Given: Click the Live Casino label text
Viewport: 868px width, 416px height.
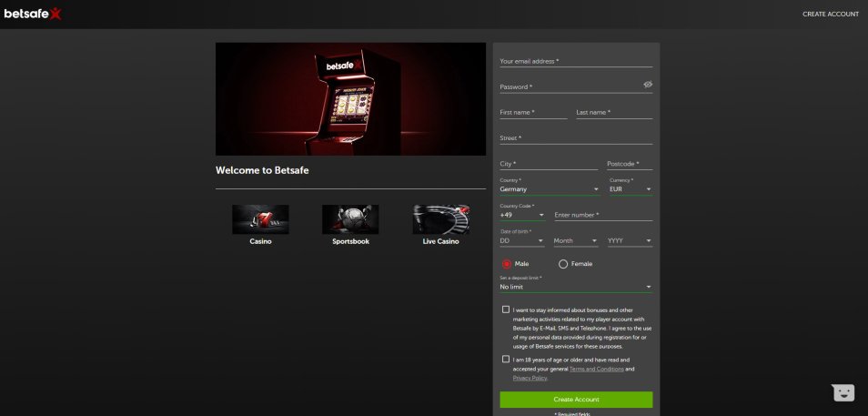Looking at the screenshot, I should 440,241.
